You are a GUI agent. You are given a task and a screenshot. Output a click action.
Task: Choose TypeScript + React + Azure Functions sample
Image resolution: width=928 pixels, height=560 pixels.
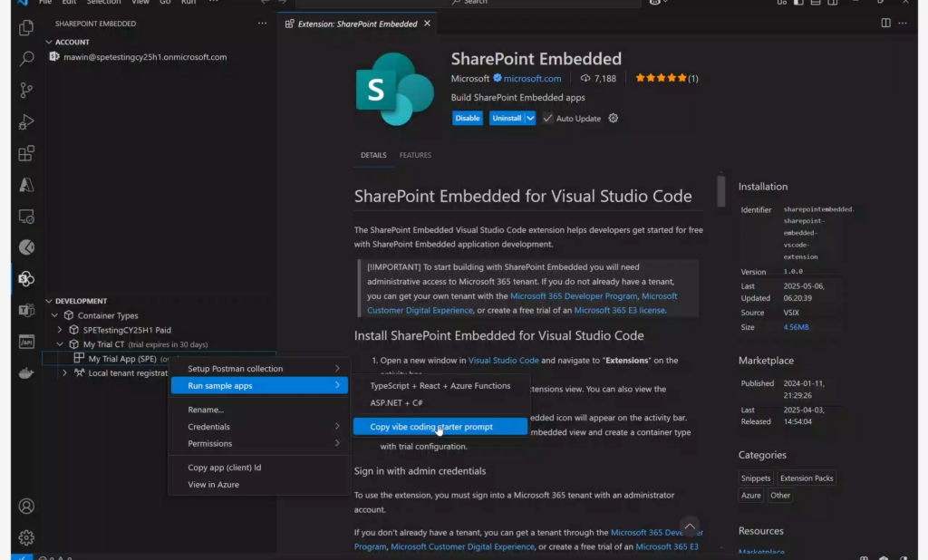point(440,385)
